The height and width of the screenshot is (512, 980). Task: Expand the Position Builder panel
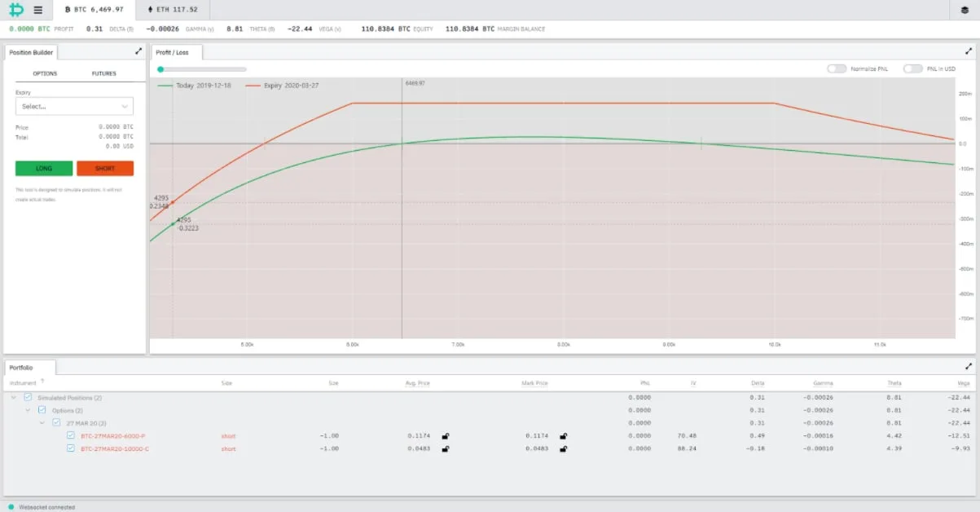pos(138,51)
